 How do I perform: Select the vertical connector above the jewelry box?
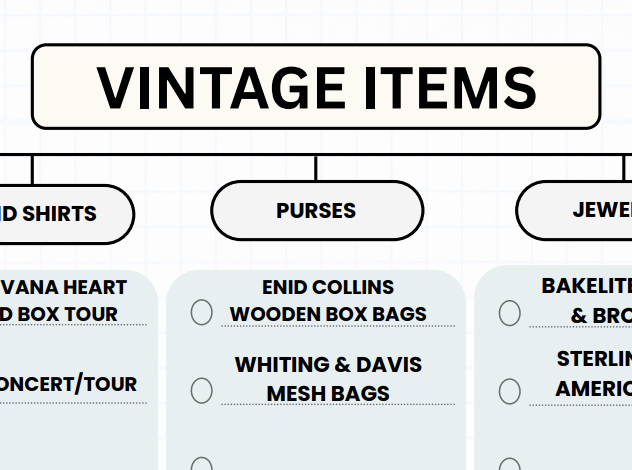pos(624,167)
